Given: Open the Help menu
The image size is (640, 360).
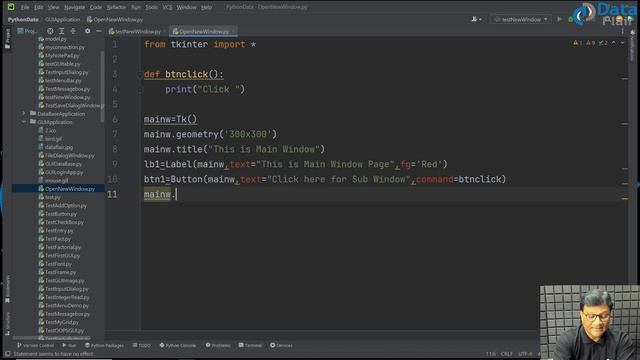Looking at the screenshot, I should 207,7.
